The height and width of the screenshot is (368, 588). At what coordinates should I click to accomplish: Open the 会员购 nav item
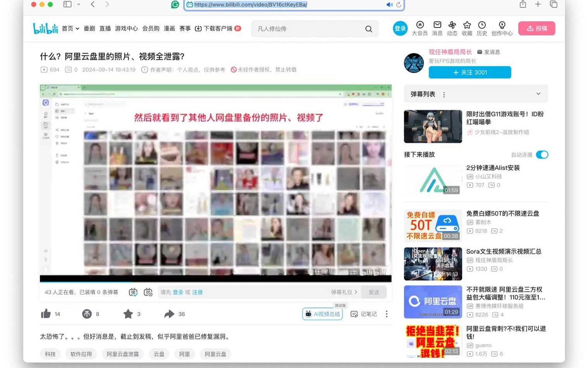151,28
